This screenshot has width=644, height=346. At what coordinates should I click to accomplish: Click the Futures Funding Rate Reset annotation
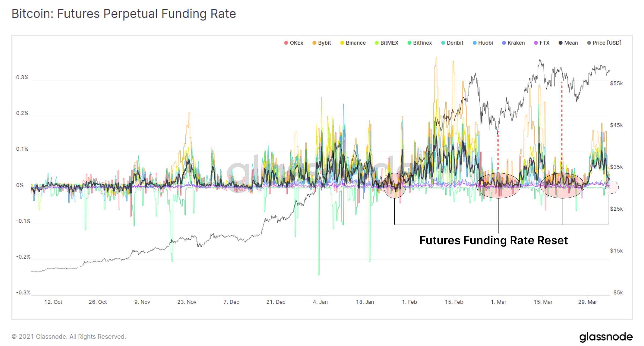click(493, 240)
